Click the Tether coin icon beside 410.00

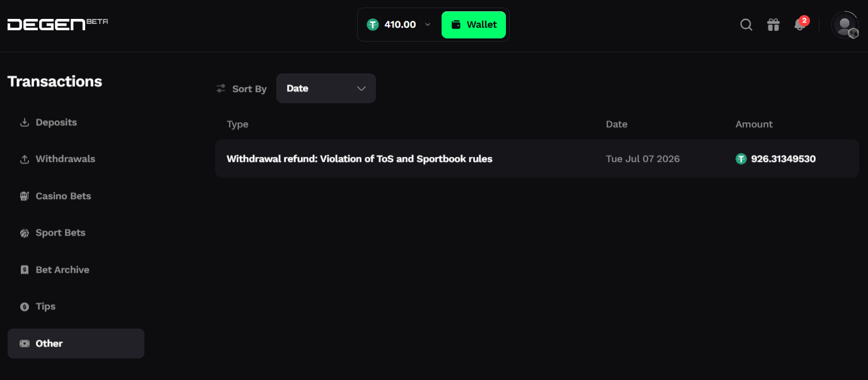coord(373,25)
